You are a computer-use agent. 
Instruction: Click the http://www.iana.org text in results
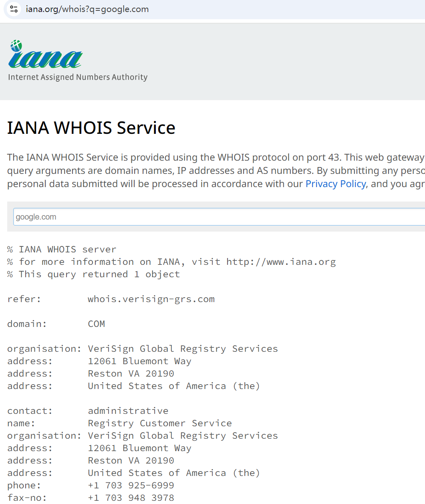[281, 262]
